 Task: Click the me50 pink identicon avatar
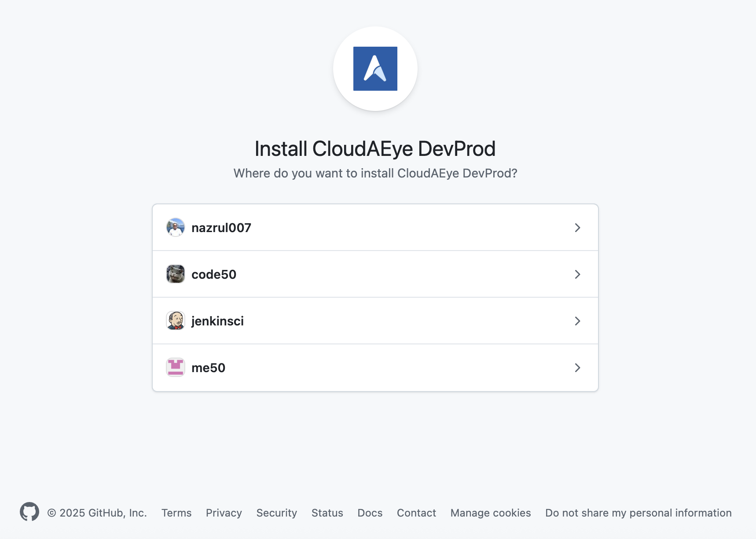coord(176,367)
